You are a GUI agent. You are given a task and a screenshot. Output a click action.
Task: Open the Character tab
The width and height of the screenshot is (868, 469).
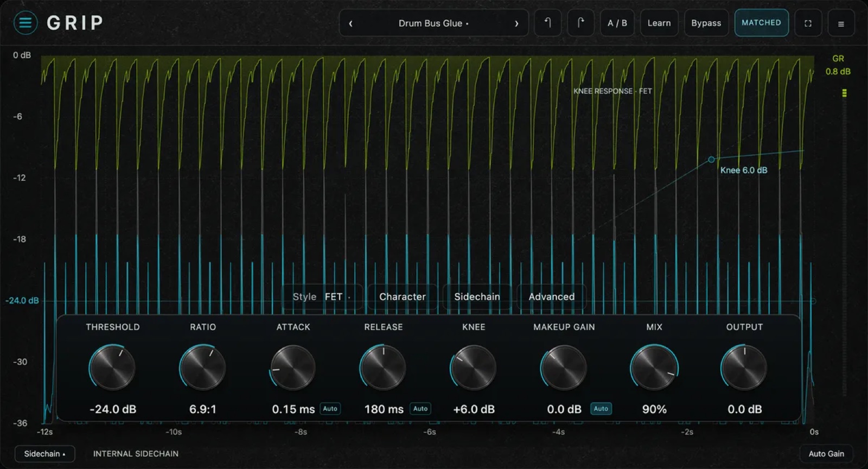(x=403, y=297)
